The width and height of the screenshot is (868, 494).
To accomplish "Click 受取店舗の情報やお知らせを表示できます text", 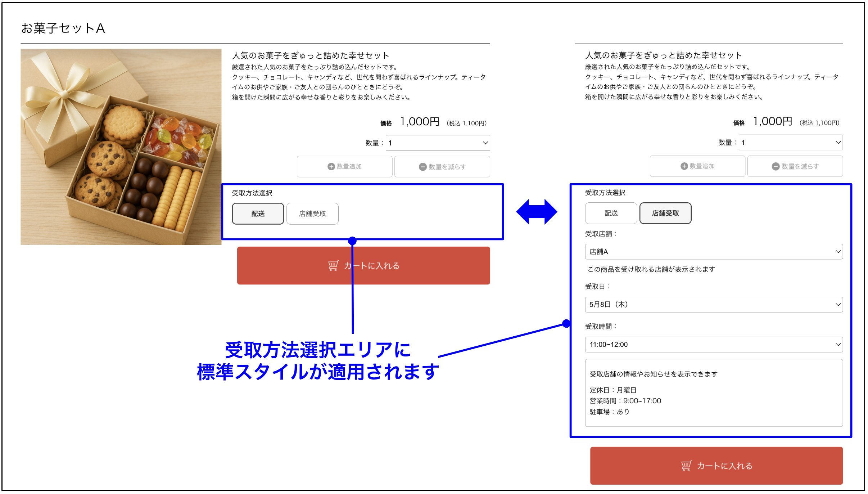I will (x=654, y=374).
